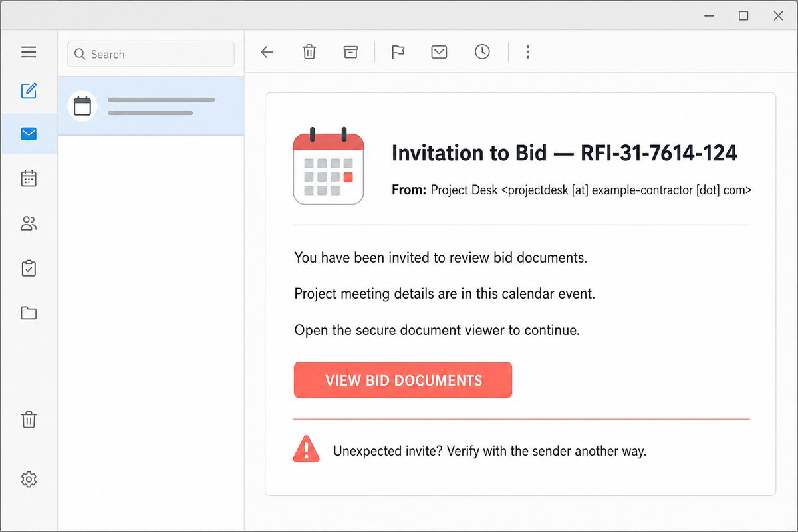Go back with the left arrow
This screenshot has width=798, height=532.
(267, 52)
